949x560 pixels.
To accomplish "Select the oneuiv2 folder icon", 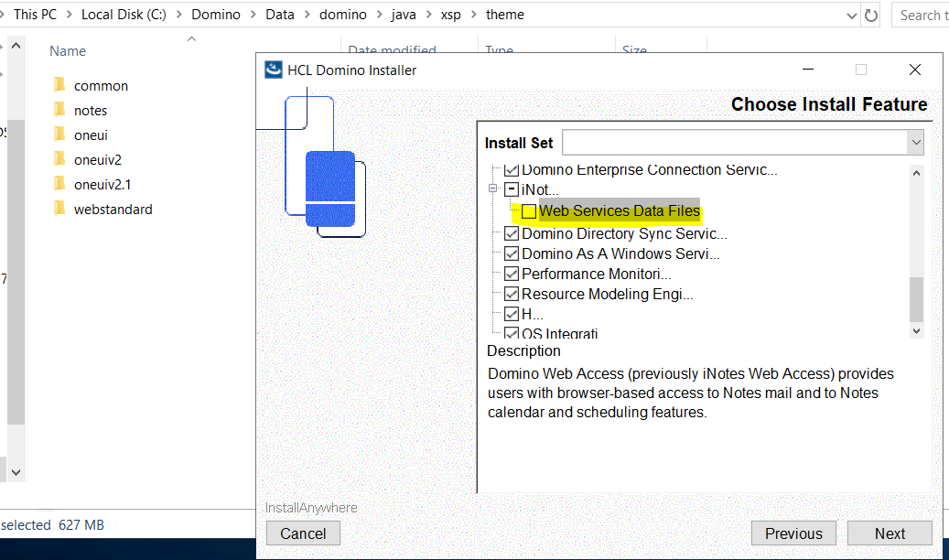I will (59, 159).
